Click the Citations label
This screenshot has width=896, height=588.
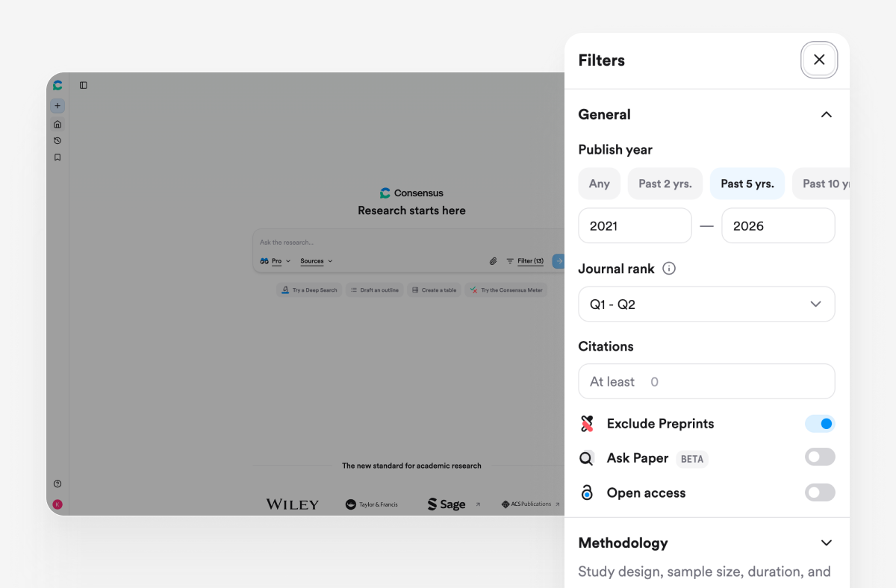click(606, 346)
